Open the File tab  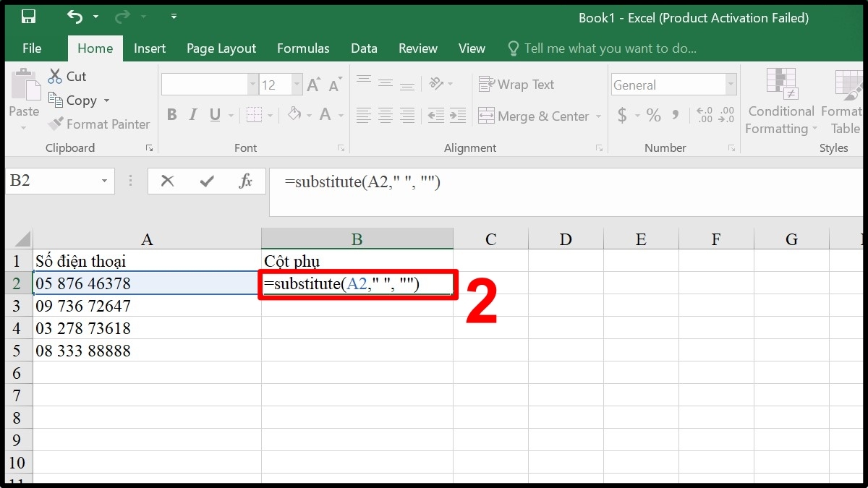click(x=32, y=48)
